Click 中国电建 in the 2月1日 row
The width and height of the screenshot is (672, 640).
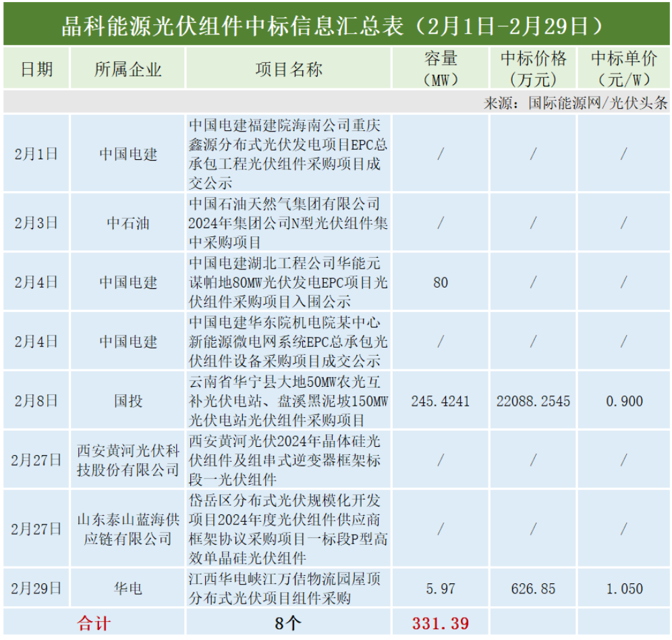pos(128,153)
